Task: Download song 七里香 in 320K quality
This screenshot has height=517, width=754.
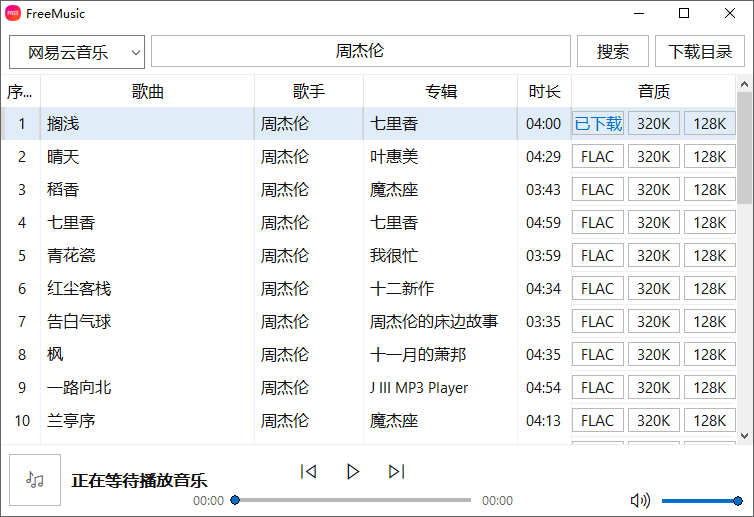Action: tap(653, 223)
